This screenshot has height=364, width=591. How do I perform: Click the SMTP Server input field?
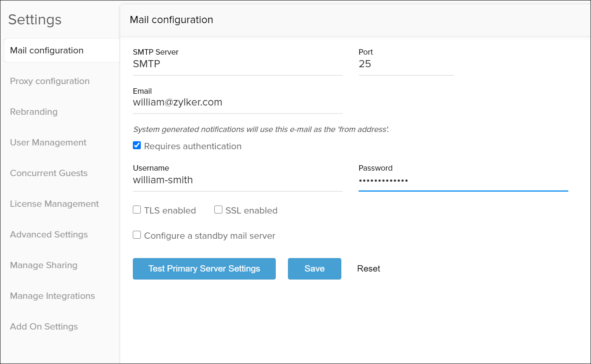tap(237, 64)
